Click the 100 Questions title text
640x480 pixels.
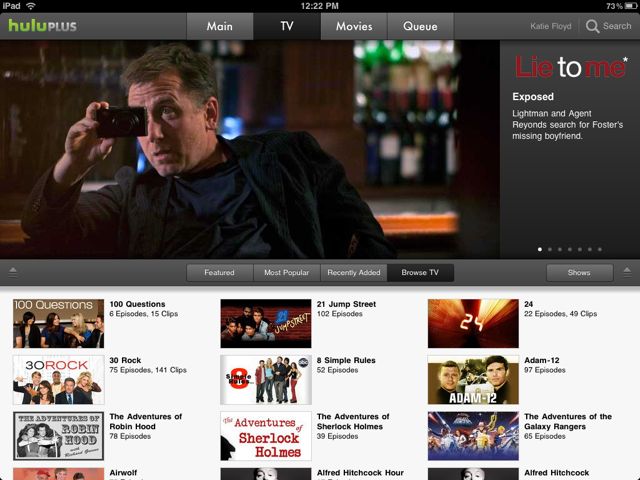pos(137,304)
